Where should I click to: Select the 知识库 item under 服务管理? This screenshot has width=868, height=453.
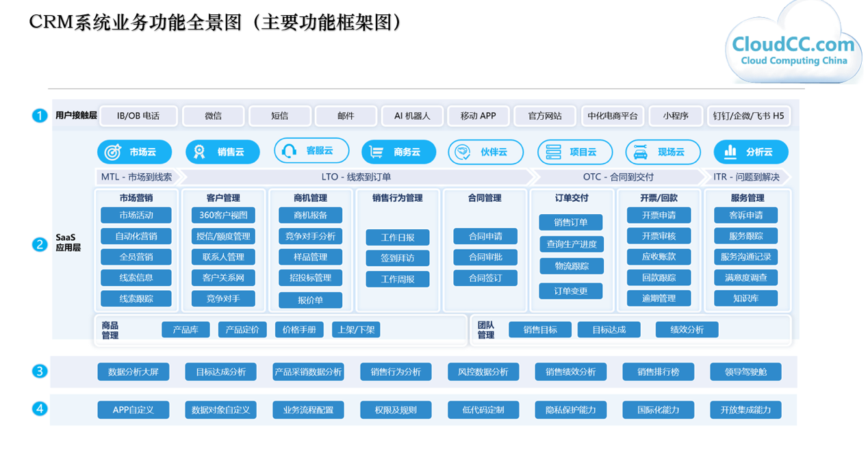point(745,298)
